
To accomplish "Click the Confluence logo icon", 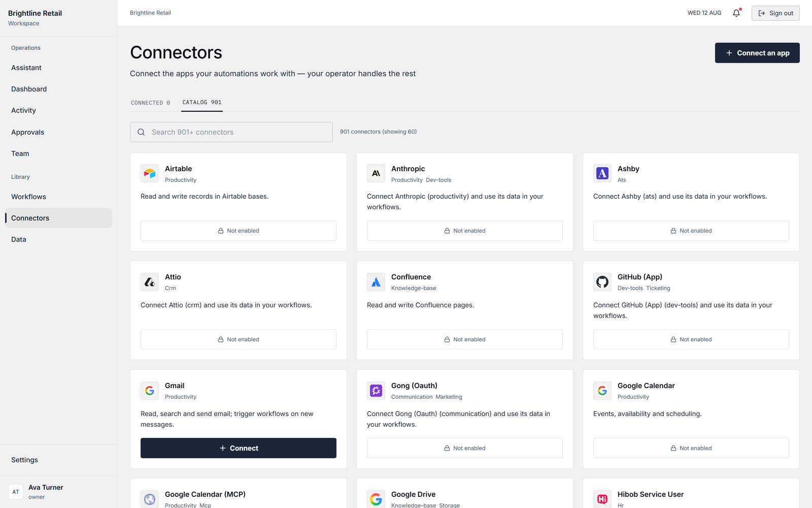I will pos(376,282).
